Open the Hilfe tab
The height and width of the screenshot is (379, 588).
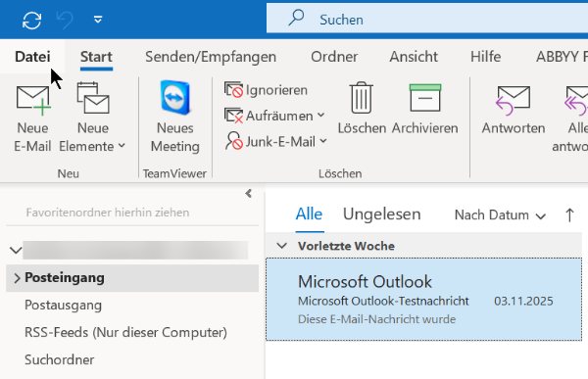[485, 57]
